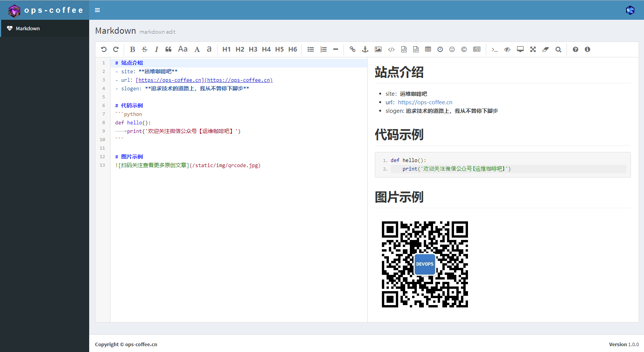
Task: Insert an unordered bullet list
Action: [x=311, y=49]
